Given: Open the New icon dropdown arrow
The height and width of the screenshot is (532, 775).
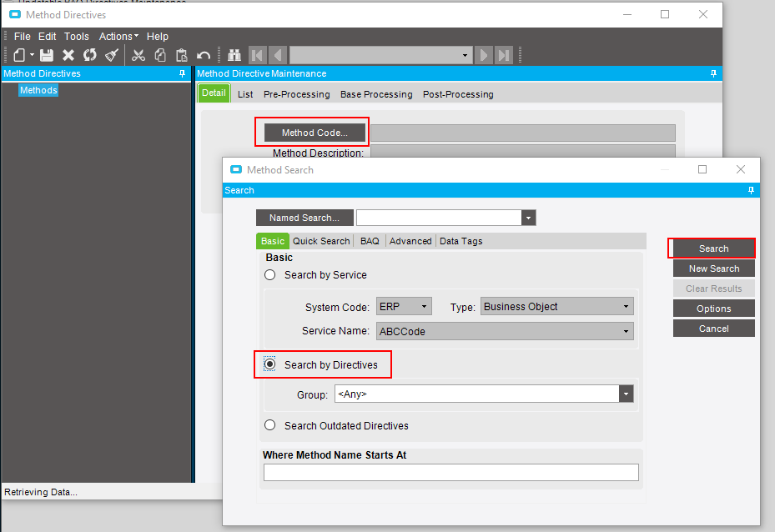Looking at the screenshot, I should [33, 55].
